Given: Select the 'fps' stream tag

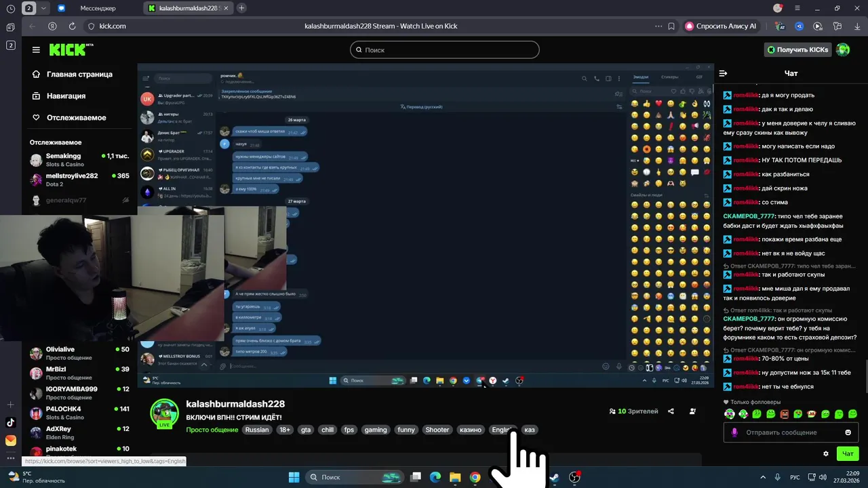Looking at the screenshot, I should click(349, 430).
